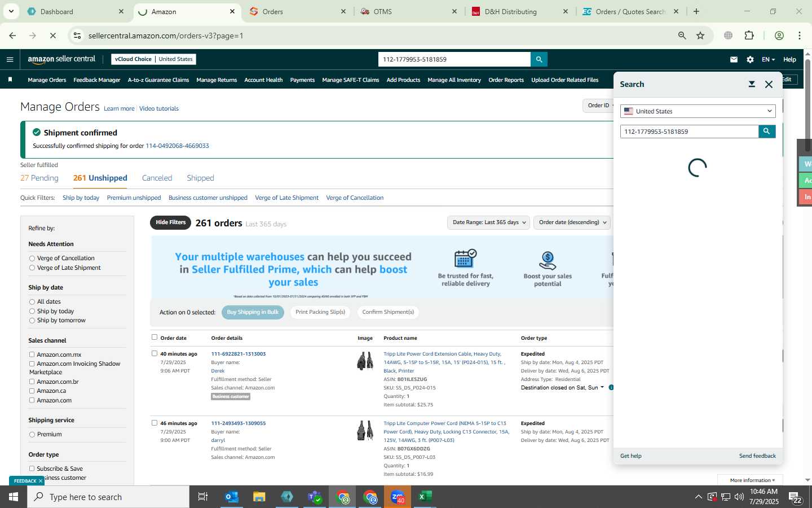Go back using browser back arrow
Viewport: 812px width, 508px height.
12,36
